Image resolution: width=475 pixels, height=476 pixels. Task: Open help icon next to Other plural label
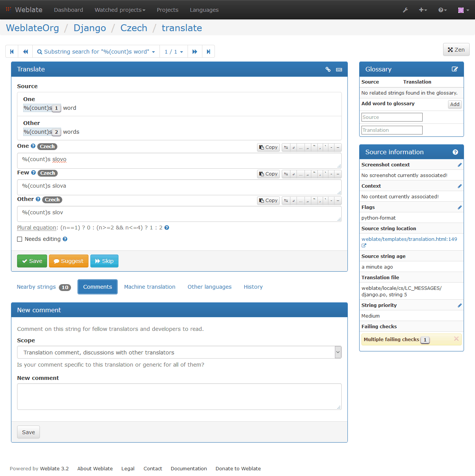pyautogui.click(x=38, y=199)
